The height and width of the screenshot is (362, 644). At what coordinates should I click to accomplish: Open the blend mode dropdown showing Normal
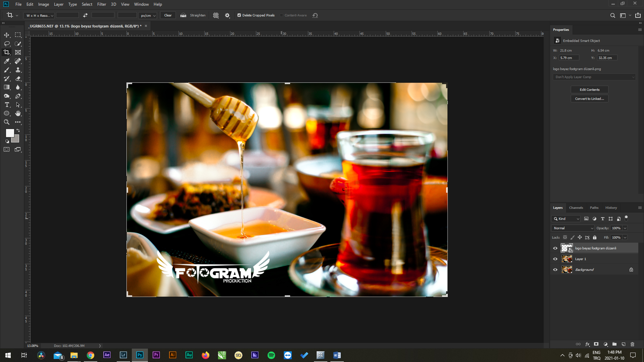click(572, 228)
